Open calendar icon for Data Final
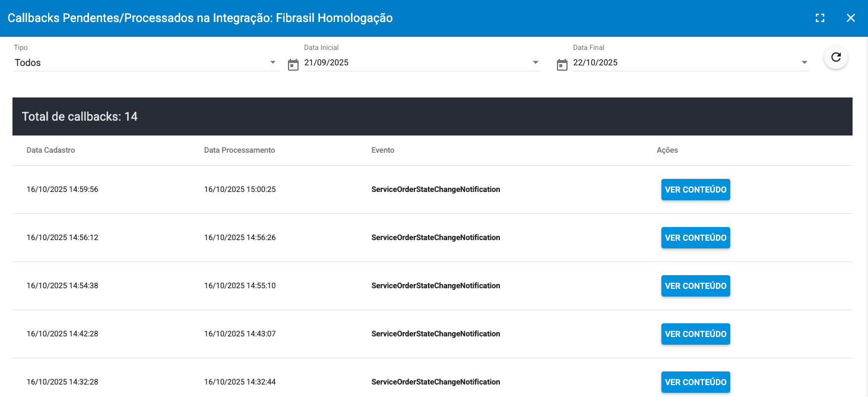Image resolution: width=868 pixels, height=397 pixels. coord(562,65)
